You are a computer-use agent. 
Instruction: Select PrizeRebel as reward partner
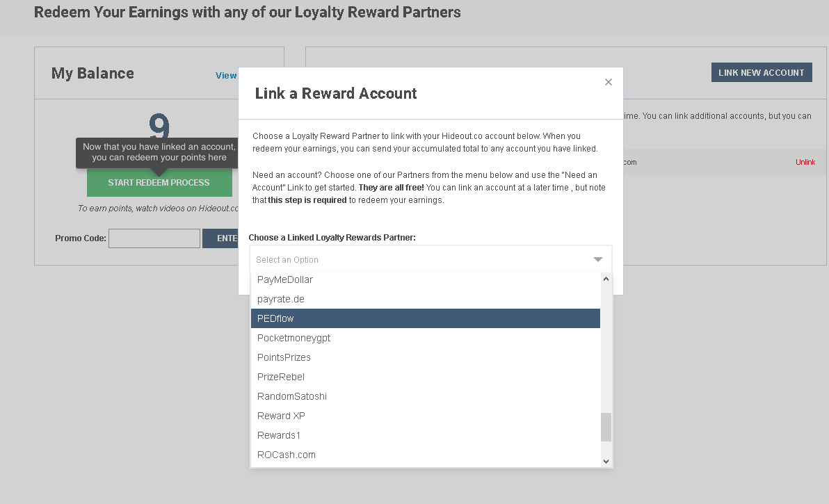(x=281, y=377)
